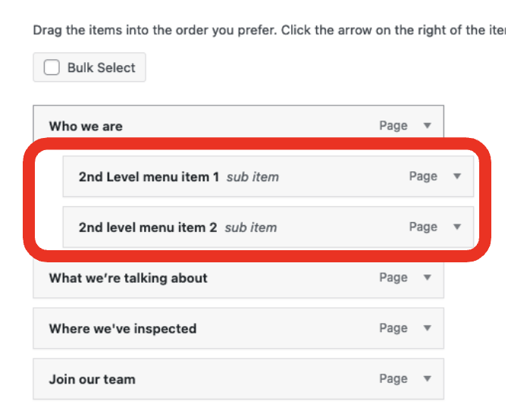Image resolution: width=508 pixels, height=420 pixels.
Task: Expand the 'Who we are' item arrow
Action: pyautogui.click(x=427, y=126)
